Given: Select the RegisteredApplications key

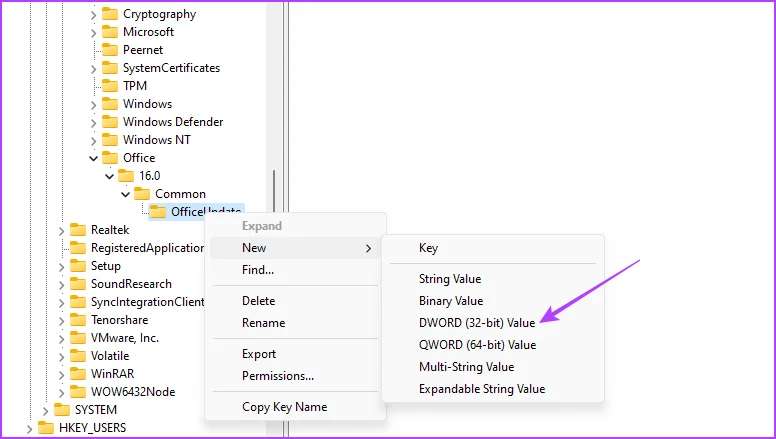Looking at the screenshot, I should (x=147, y=248).
